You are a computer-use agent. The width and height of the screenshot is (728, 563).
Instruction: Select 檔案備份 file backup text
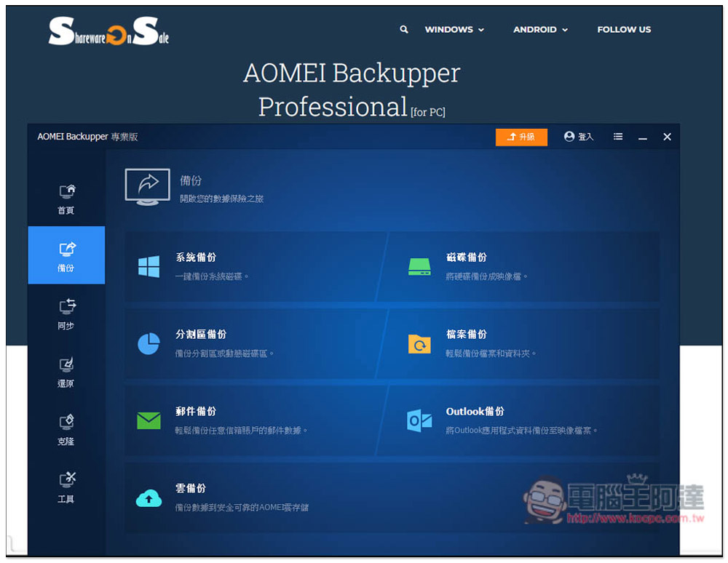(x=466, y=335)
